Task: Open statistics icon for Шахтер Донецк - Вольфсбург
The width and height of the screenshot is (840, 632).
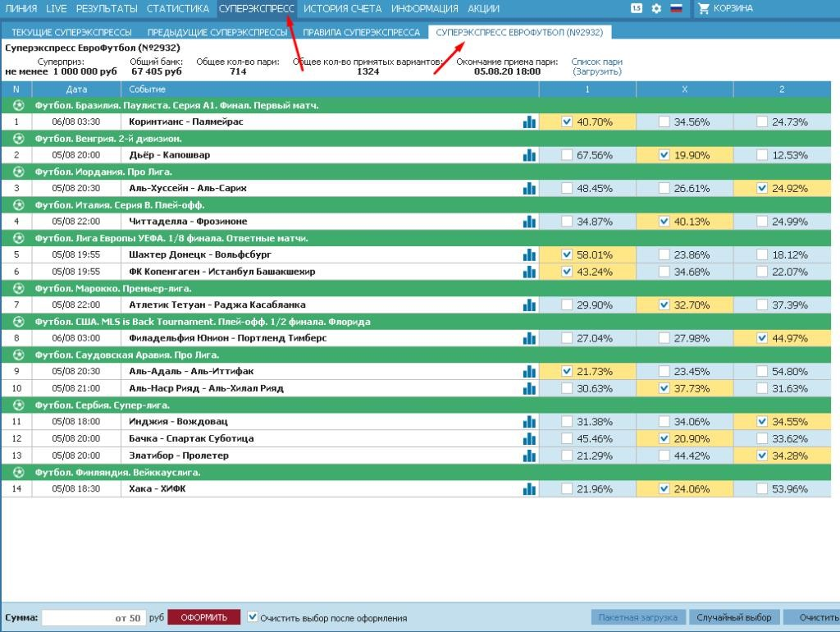Action: 529,255
